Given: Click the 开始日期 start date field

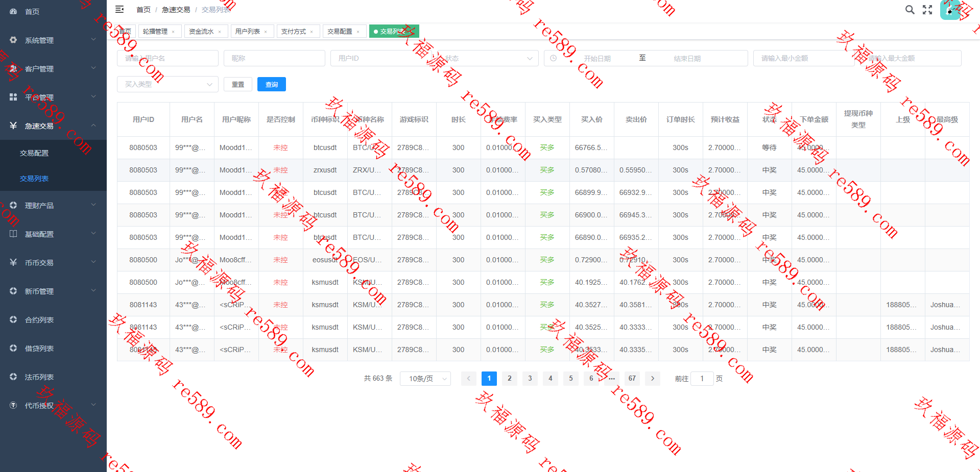Looking at the screenshot, I should 597,59.
